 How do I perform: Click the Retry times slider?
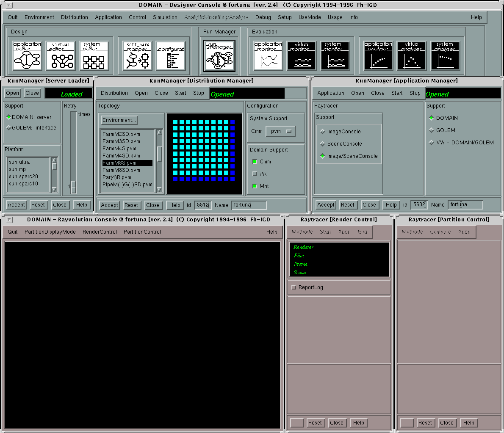73,186
